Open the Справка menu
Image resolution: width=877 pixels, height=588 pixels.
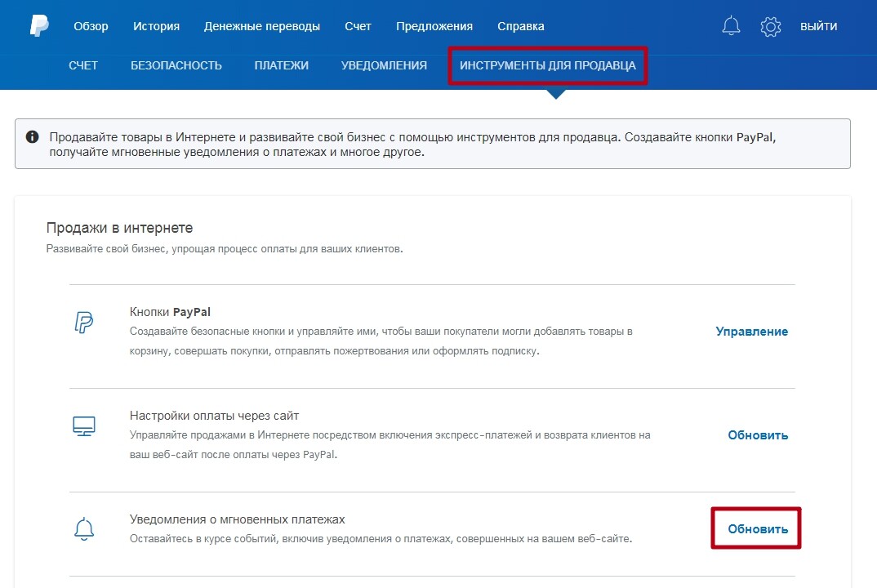point(521,26)
